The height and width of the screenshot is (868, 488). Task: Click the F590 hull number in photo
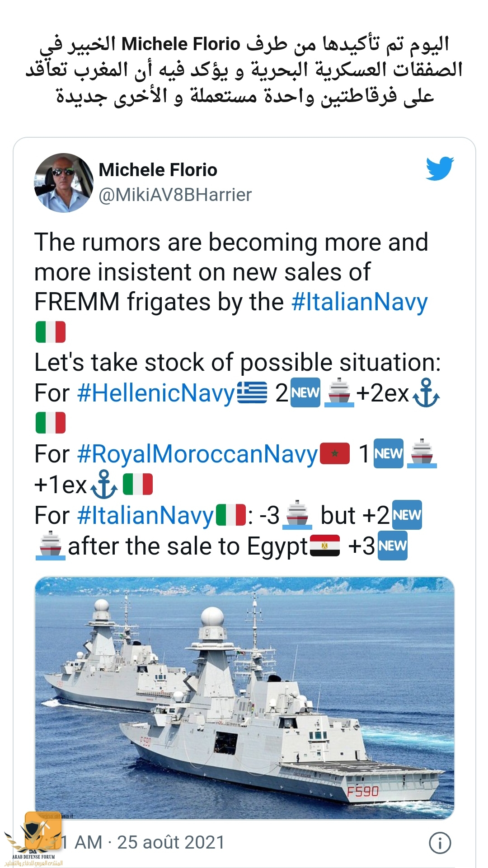pyautogui.click(x=363, y=791)
